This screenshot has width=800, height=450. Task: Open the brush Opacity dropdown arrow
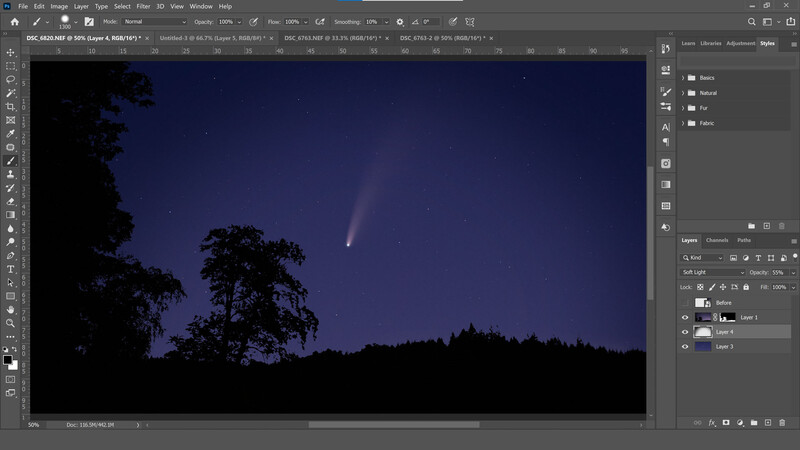[x=239, y=22]
